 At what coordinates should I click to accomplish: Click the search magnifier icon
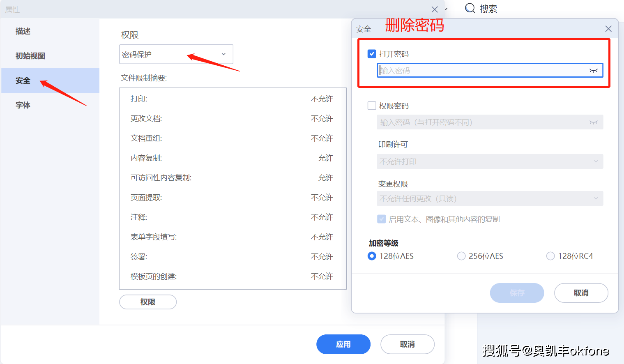point(470,8)
